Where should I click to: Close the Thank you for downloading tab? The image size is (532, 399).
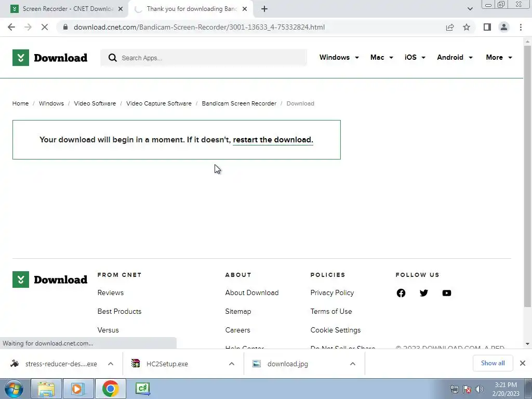pyautogui.click(x=245, y=9)
